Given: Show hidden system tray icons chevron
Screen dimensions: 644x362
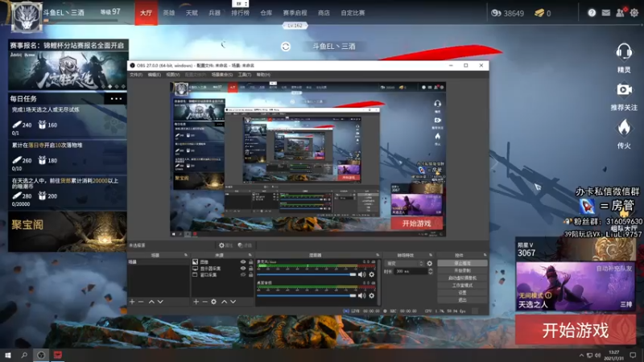Looking at the screenshot, I should (x=581, y=355).
